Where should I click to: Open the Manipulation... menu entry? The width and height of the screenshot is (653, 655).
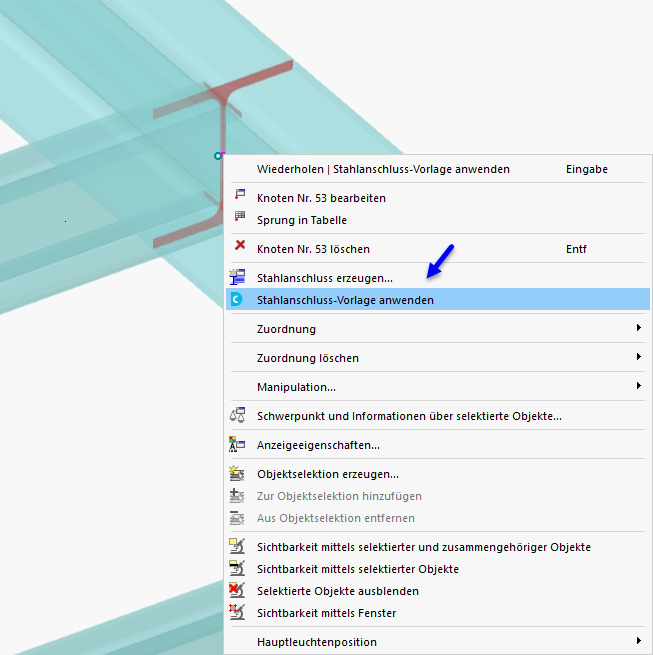coord(438,387)
